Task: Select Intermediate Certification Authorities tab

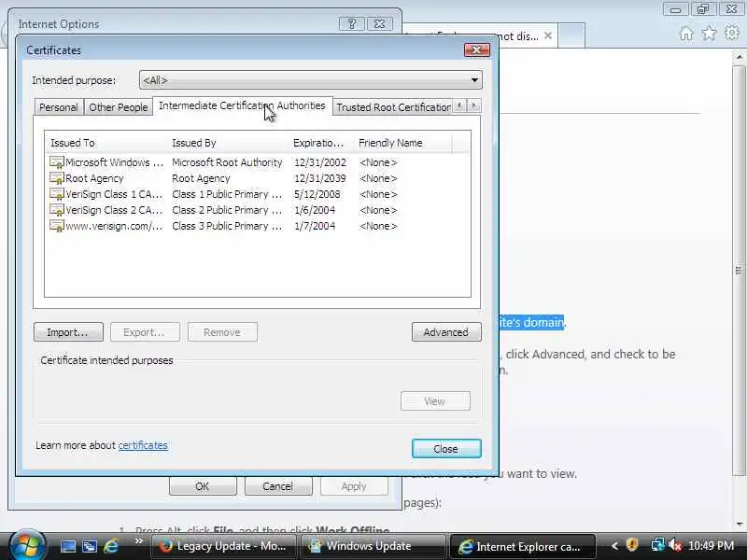Action: (242, 105)
